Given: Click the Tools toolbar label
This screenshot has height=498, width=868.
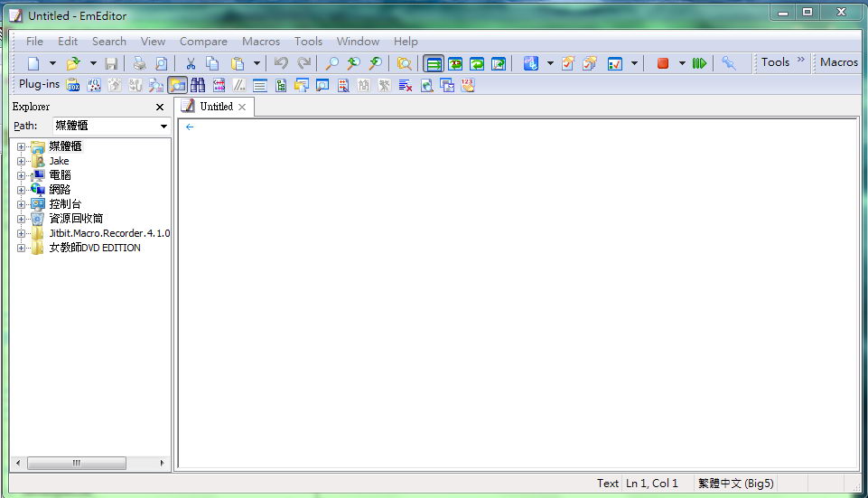Looking at the screenshot, I should [775, 62].
